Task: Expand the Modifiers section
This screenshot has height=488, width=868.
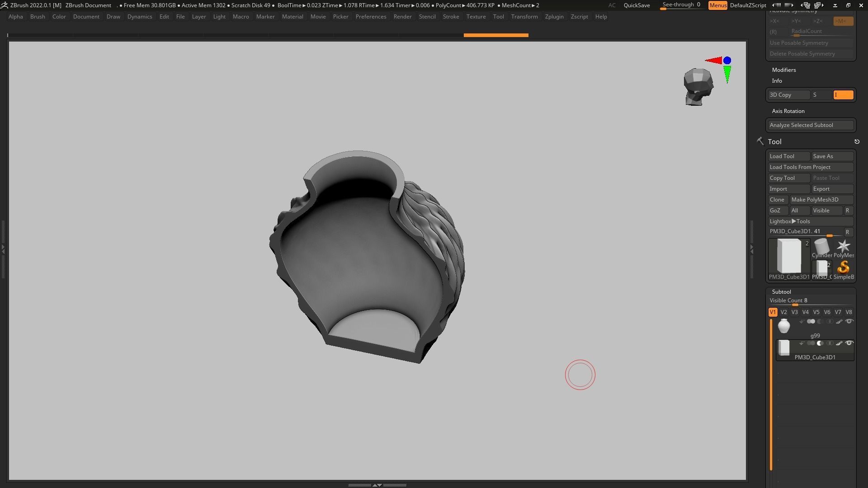Action: click(784, 70)
